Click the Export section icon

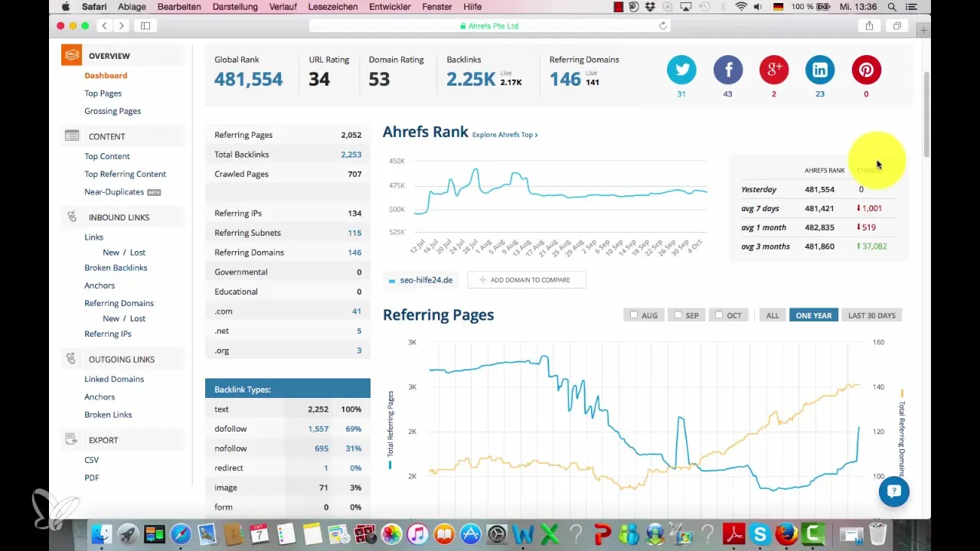click(72, 439)
